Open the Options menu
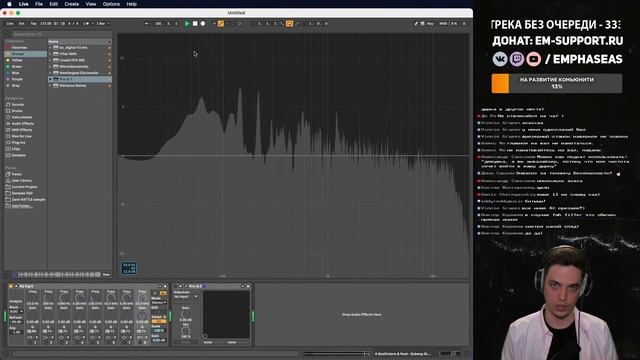This screenshot has height=360, width=640. 111,4
